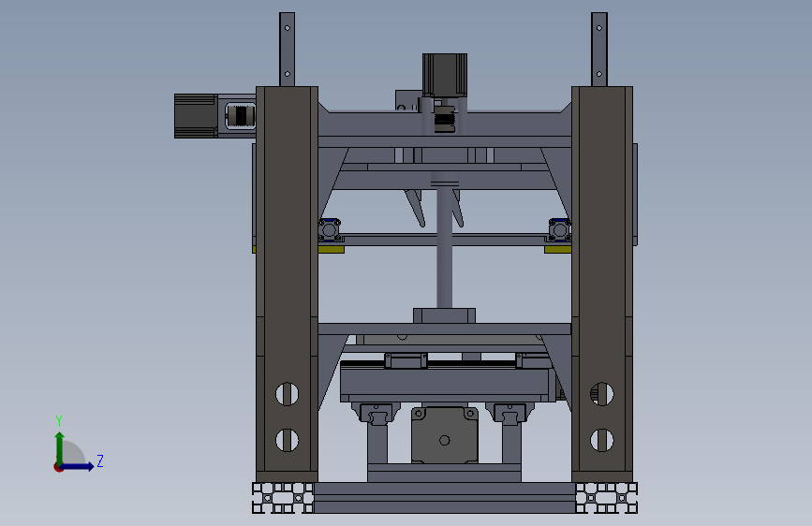Select the right linear guide carriage under table
Screen dimensions: 812x526
pos(510,413)
